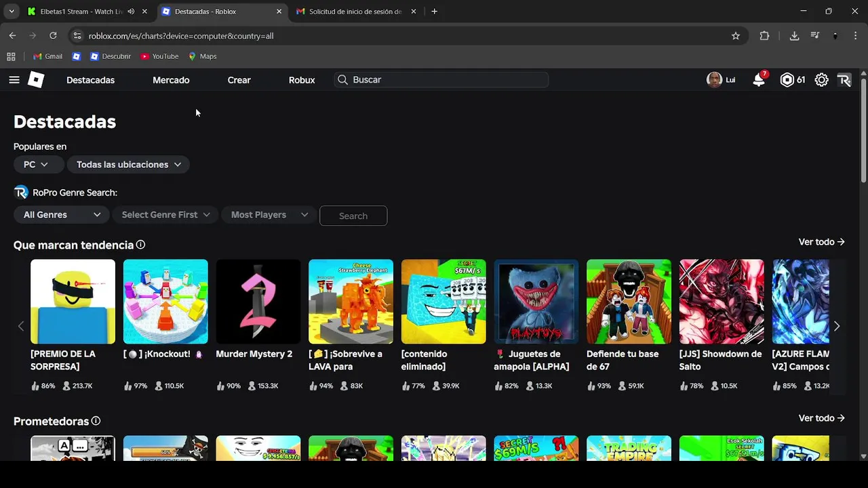Click the browser address bar
This screenshot has height=488, width=868.
pos(407,36)
